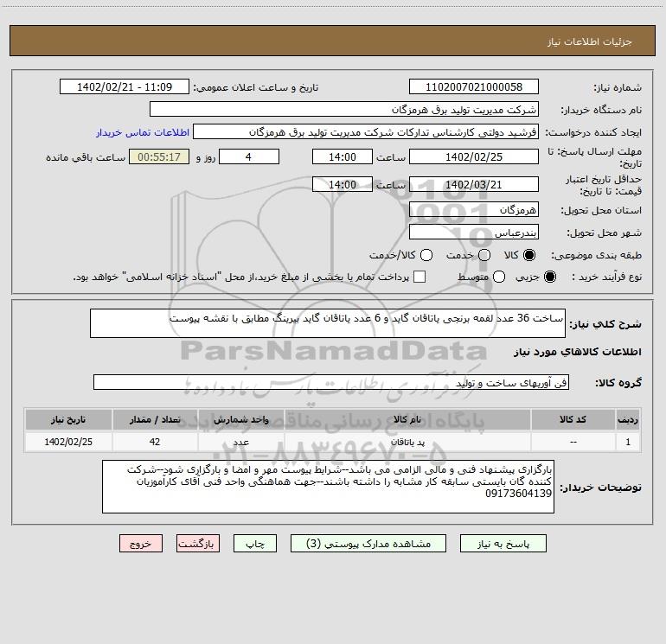This screenshot has width=666, height=644.
Task: Select the متوسط purchase type radio
Action: click(x=499, y=277)
